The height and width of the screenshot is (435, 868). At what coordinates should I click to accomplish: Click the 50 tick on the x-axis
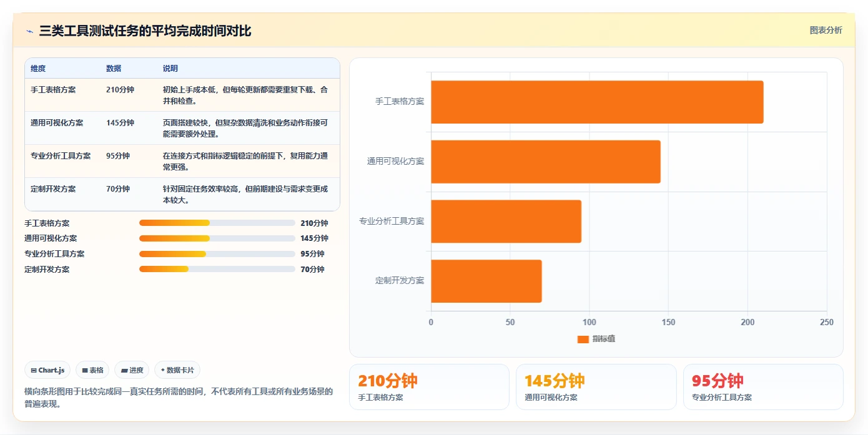point(510,323)
